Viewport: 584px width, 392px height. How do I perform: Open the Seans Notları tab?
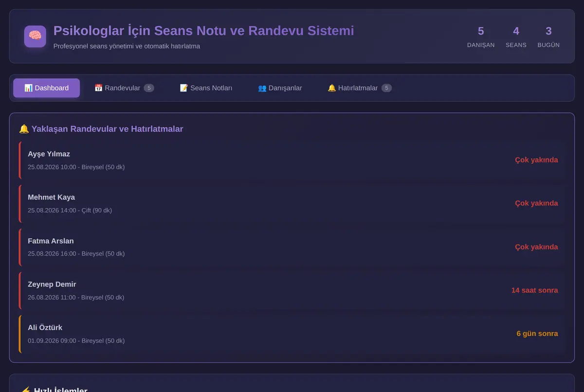[206, 88]
